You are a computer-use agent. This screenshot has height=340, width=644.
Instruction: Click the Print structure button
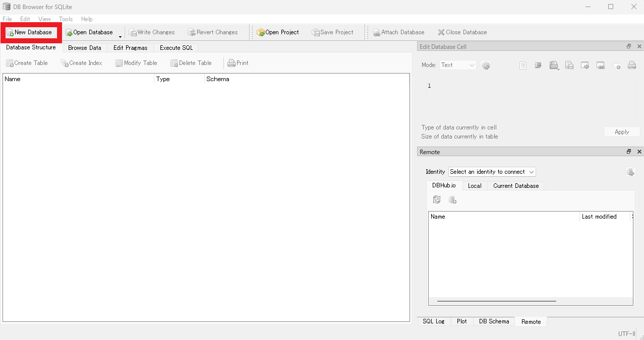click(x=238, y=63)
